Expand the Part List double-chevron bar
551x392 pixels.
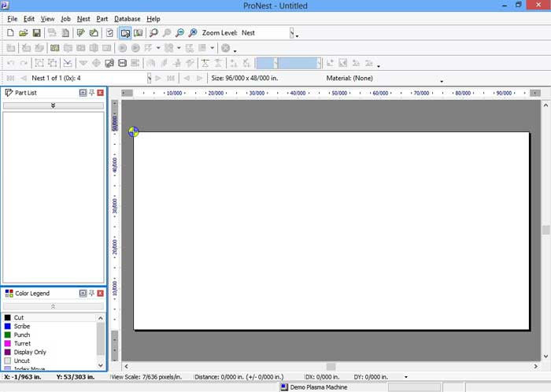click(x=54, y=105)
